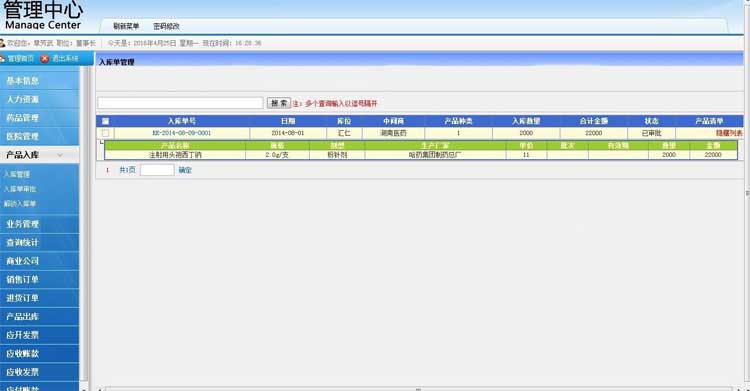Collapse the 产品入库 sidebar section
Viewport: 750px width, 391px height.
(x=40, y=155)
